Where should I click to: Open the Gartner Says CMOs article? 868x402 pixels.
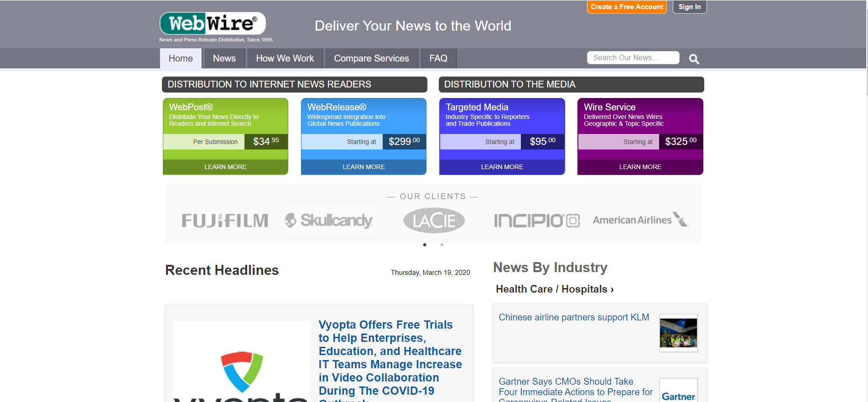click(576, 389)
